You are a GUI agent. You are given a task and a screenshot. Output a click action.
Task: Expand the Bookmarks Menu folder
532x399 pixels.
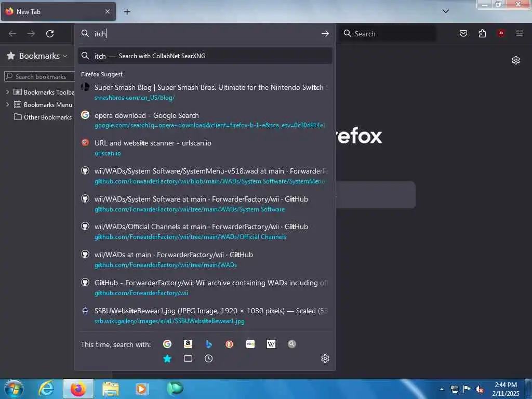click(x=7, y=104)
